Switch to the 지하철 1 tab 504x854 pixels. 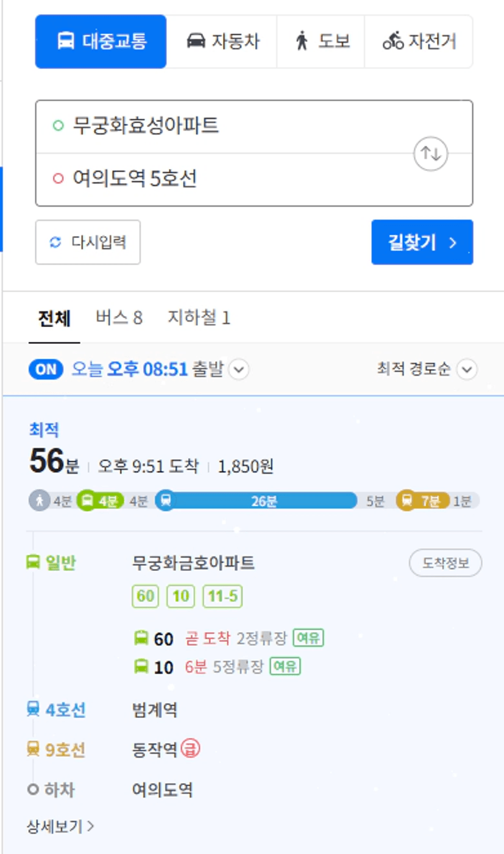[199, 318]
